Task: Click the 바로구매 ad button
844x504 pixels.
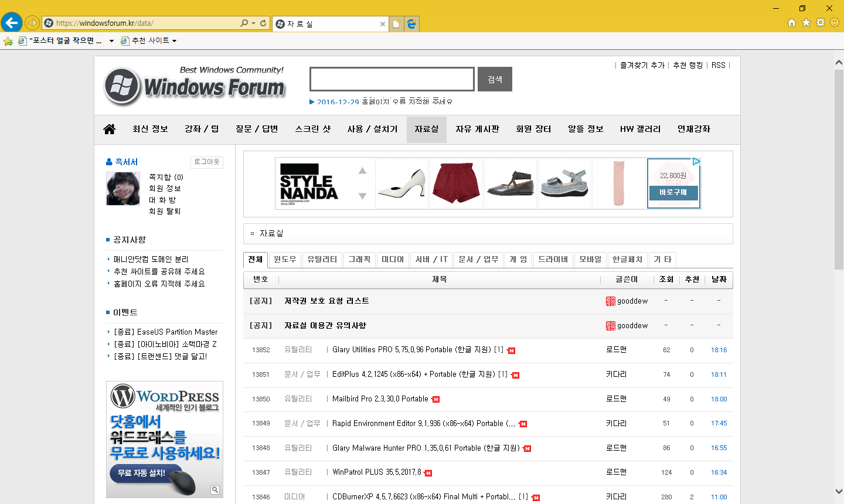Action: [673, 192]
